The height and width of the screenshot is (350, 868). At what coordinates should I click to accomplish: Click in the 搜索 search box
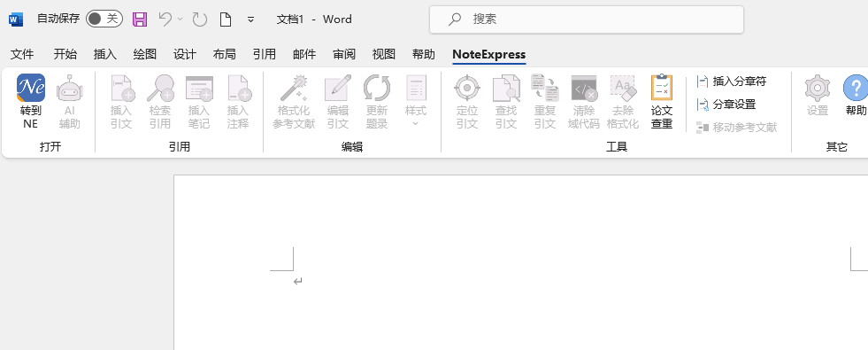click(x=587, y=19)
